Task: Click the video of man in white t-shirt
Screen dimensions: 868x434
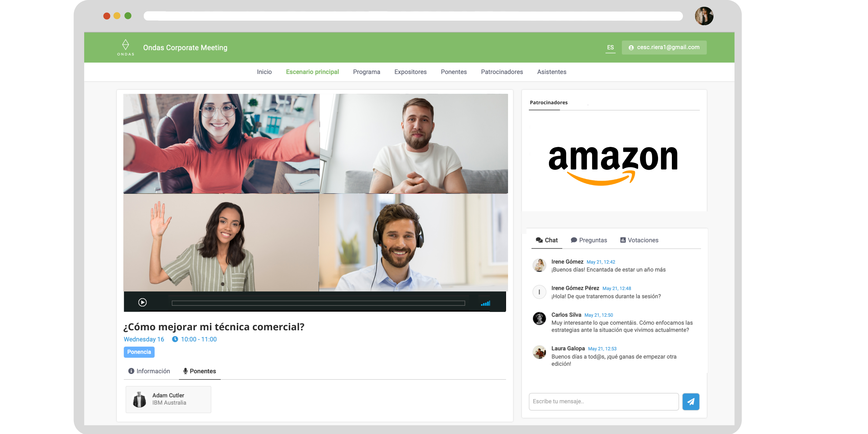Action: (413, 144)
